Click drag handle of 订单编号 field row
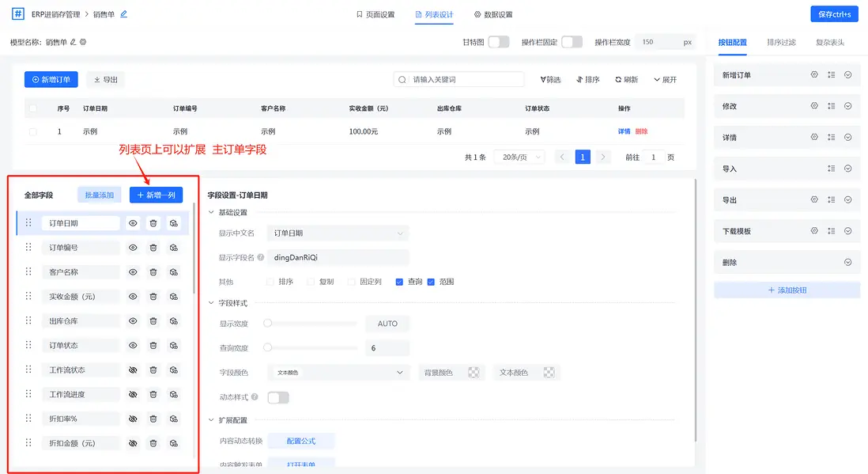868x474 pixels. (x=28, y=247)
